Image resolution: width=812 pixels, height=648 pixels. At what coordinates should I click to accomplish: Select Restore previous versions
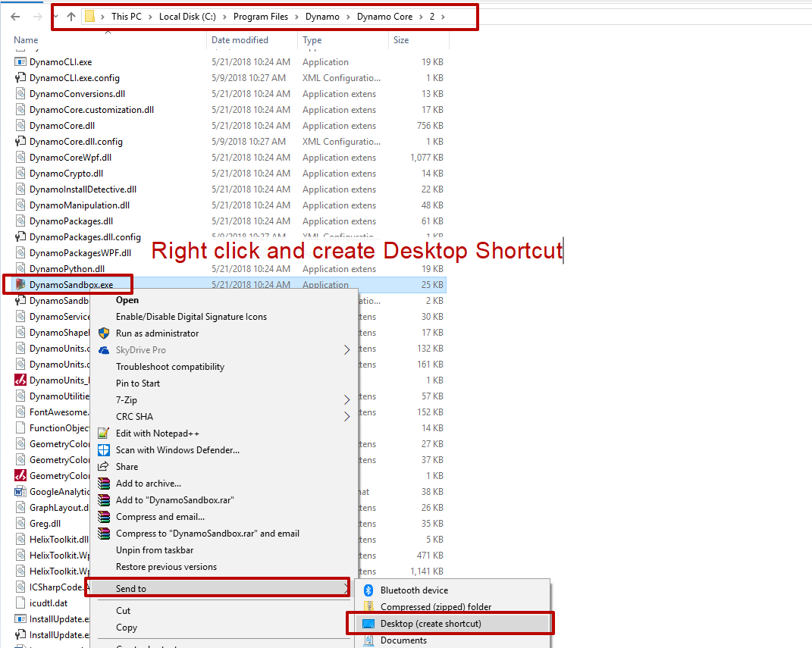[166, 567]
